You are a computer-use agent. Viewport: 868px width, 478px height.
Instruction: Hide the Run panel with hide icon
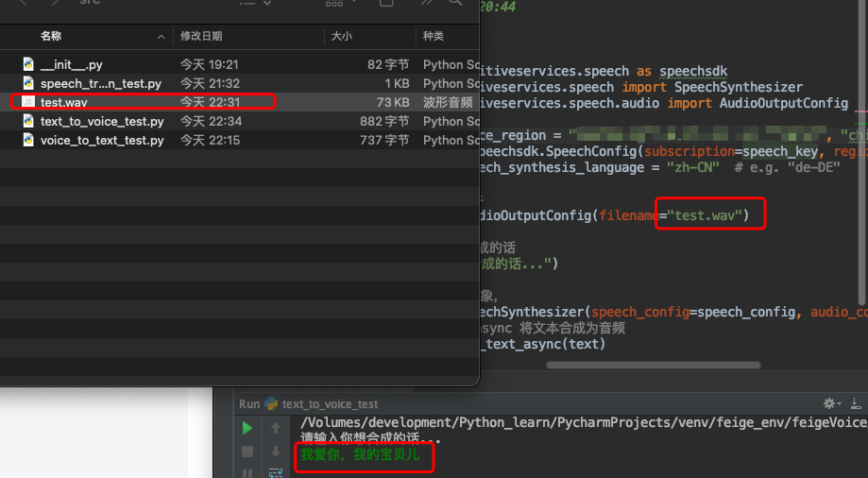click(856, 403)
